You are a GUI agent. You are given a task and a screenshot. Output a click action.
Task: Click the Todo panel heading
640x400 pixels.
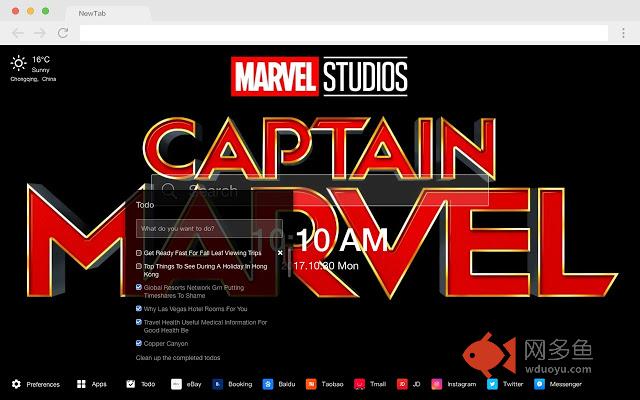[145, 205]
